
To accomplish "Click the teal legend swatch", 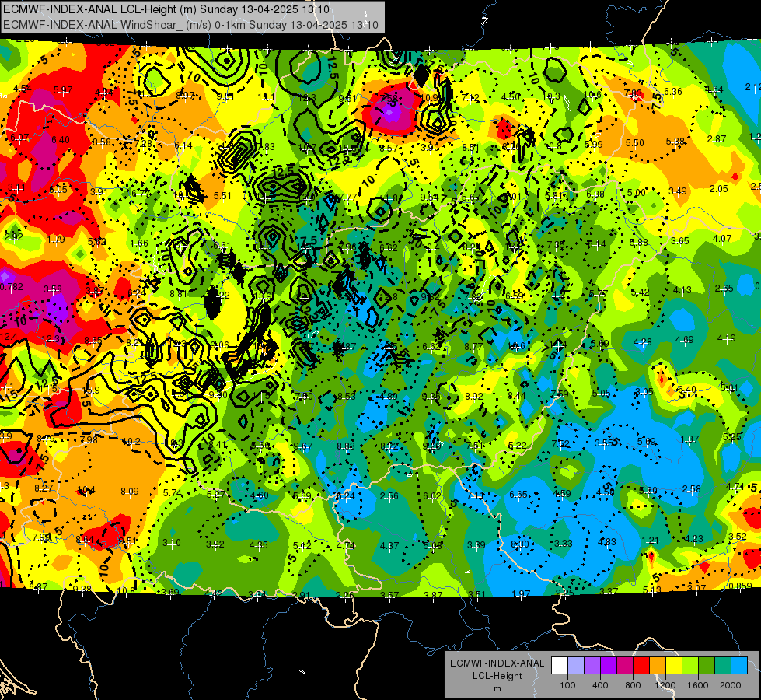I will click(x=723, y=666).
